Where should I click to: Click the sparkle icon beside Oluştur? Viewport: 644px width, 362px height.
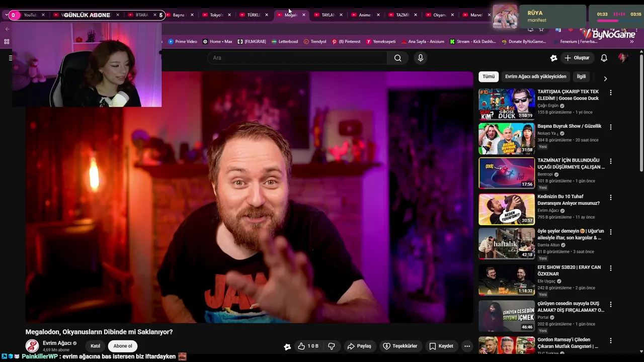(x=553, y=58)
